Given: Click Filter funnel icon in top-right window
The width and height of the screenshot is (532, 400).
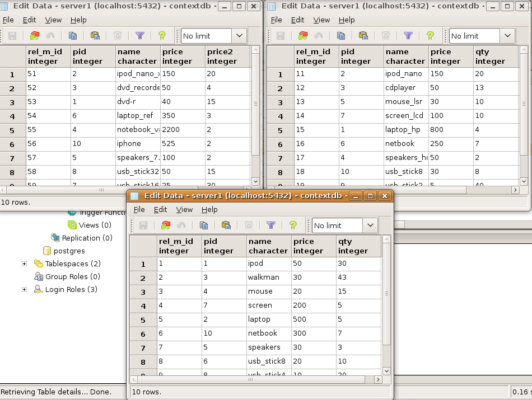Looking at the screenshot, I should click(408, 36).
